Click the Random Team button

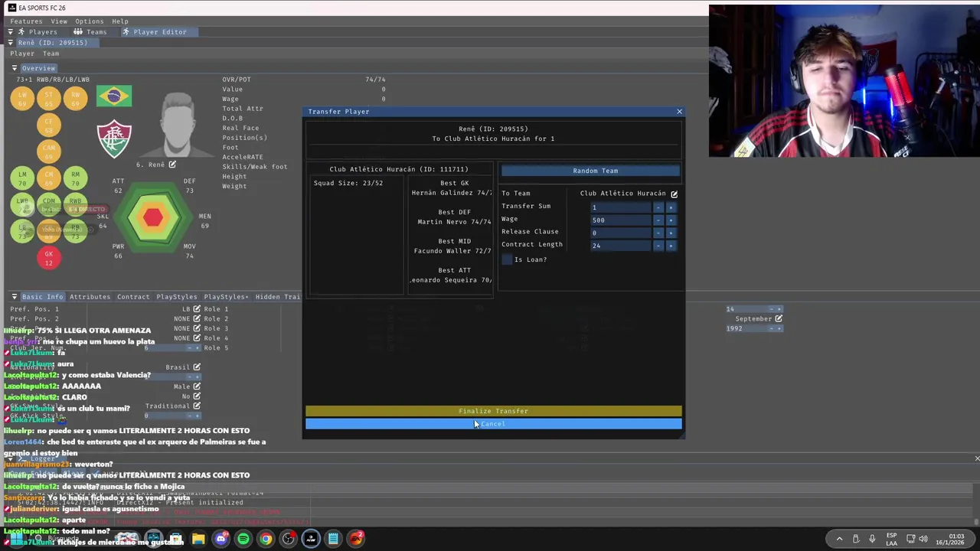tap(590, 171)
